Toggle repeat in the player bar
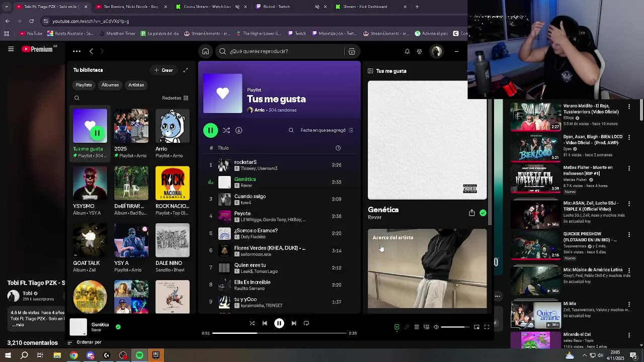 (x=306, y=323)
